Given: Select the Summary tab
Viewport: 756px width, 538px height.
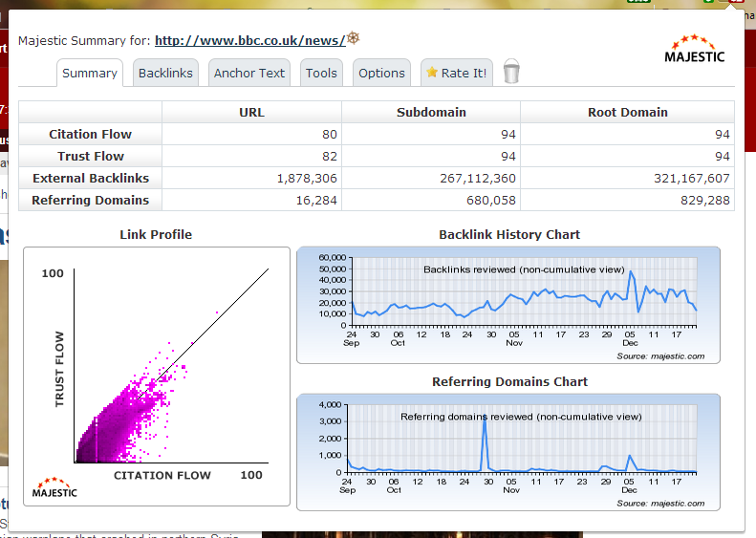Looking at the screenshot, I should click(x=90, y=73).
